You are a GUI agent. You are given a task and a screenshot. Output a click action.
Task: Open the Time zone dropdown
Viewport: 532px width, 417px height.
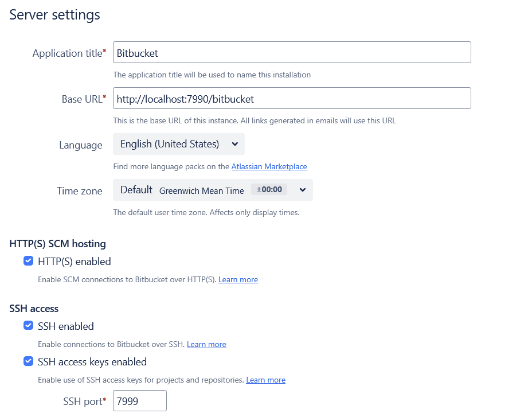(x=213, y=190)
